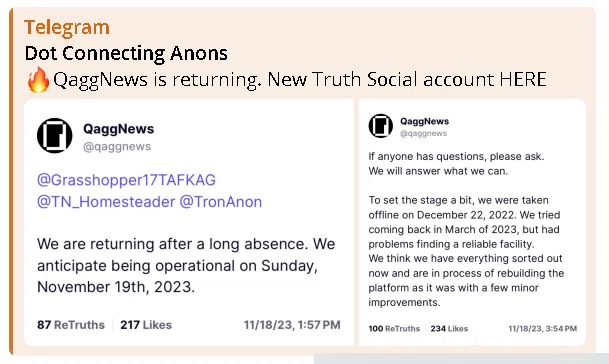Open the @TN_Homesteader mention
The width and height of the screenshot is (609, 364).
(106, 202)
